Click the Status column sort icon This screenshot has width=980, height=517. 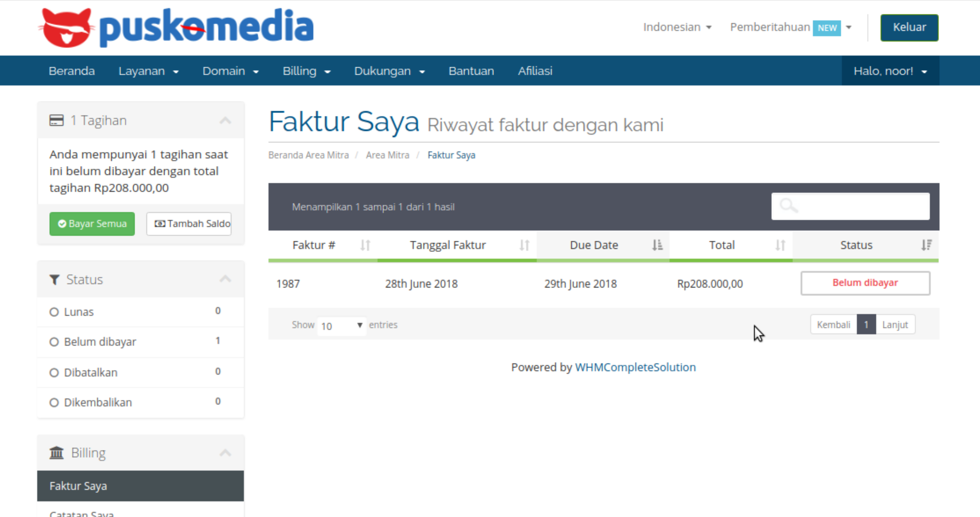[926, 245]
